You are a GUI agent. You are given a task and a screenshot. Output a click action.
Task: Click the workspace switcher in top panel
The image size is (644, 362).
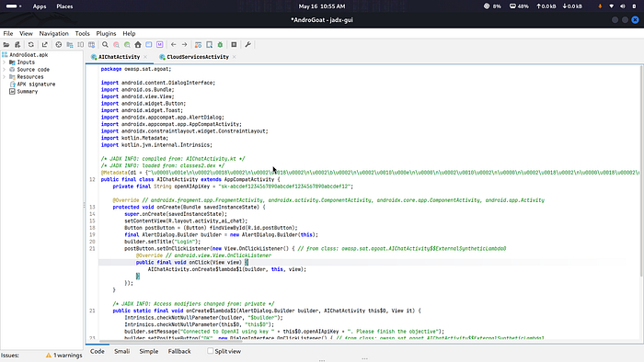[14, 6]
